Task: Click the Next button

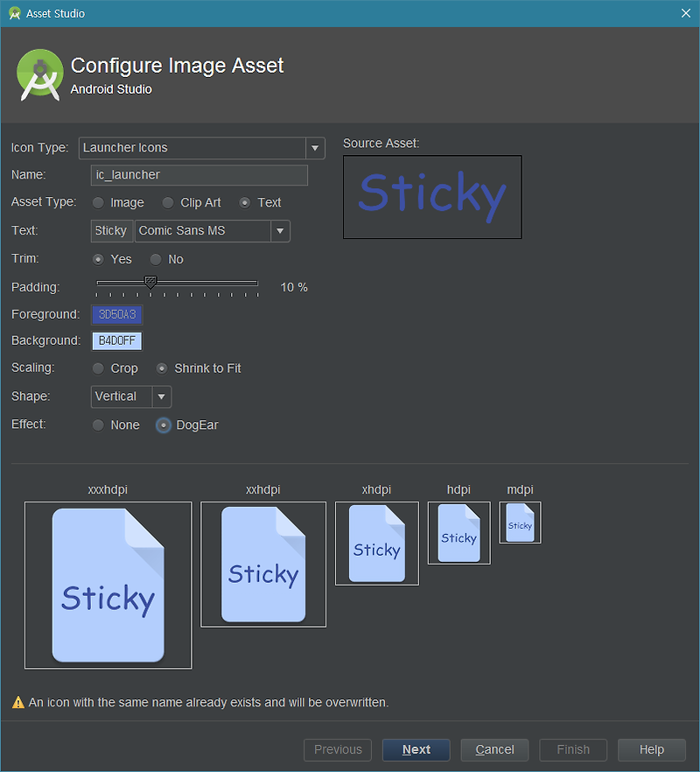Action: point(416,750)
